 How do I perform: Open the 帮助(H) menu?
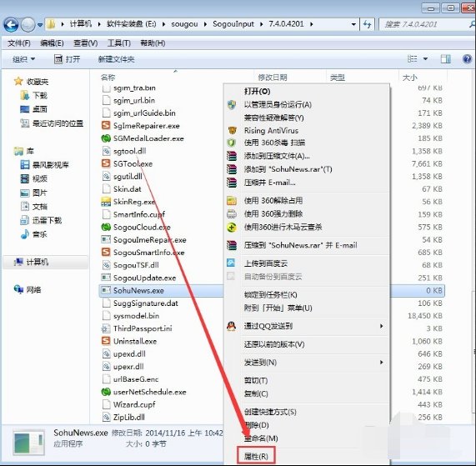(x=153, y=43)
